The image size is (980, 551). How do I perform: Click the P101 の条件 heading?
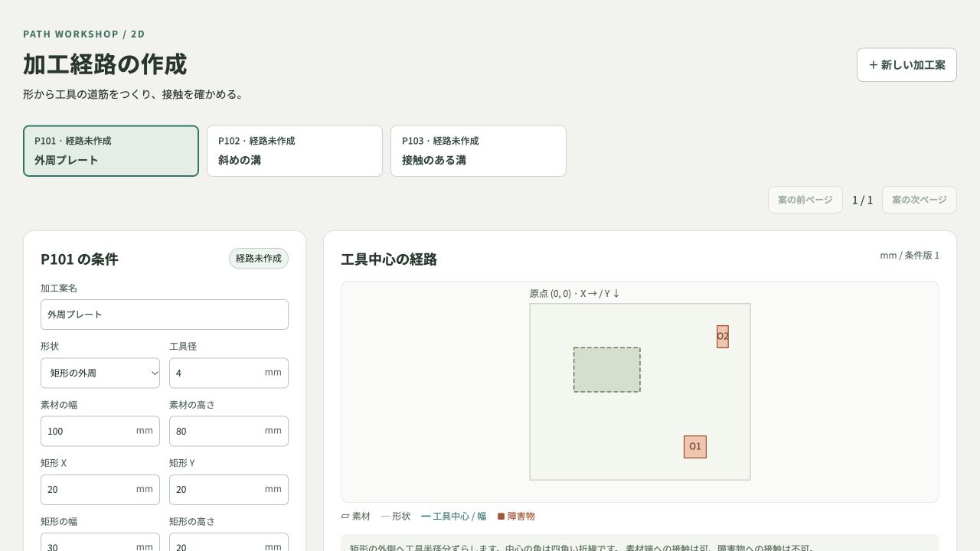point(80,259)
